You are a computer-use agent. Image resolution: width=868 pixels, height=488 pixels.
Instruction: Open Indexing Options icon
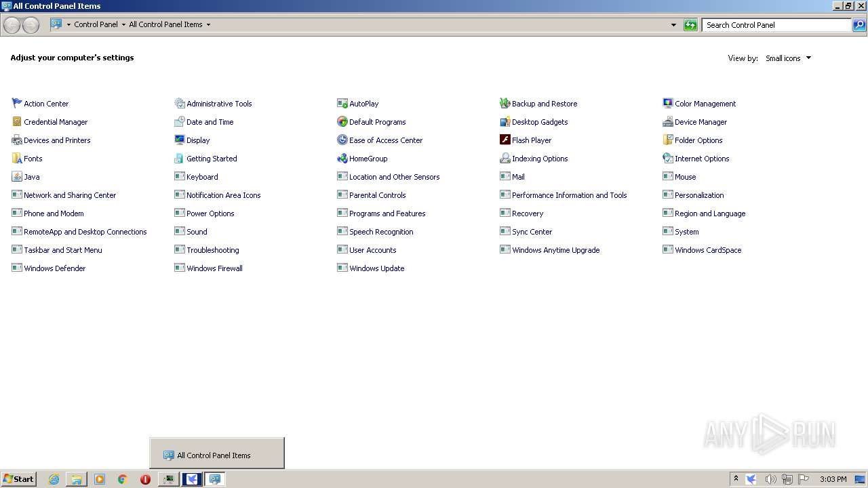point(505,158)
